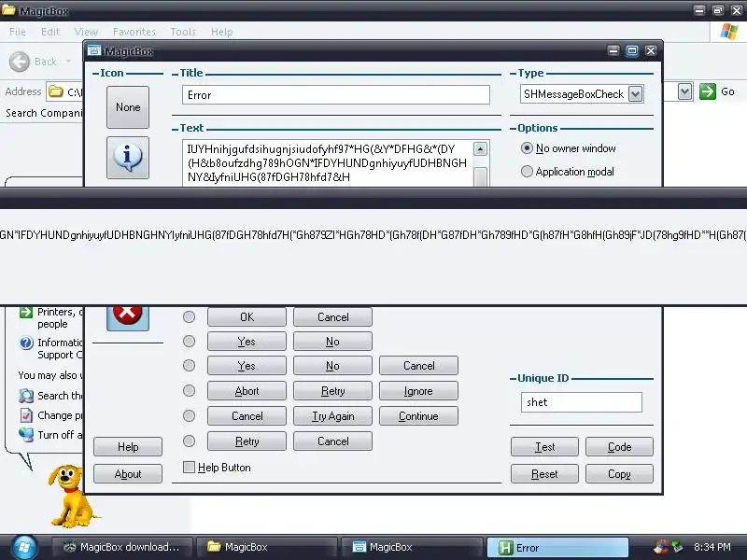Click the Copy button

pos(619,474)
